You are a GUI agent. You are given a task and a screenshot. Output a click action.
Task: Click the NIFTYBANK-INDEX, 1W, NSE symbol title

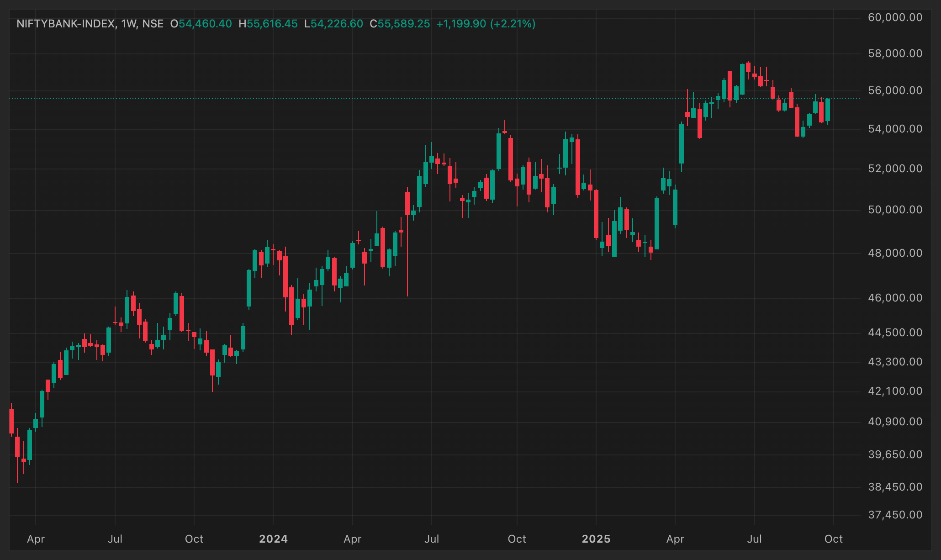[90, 24]
